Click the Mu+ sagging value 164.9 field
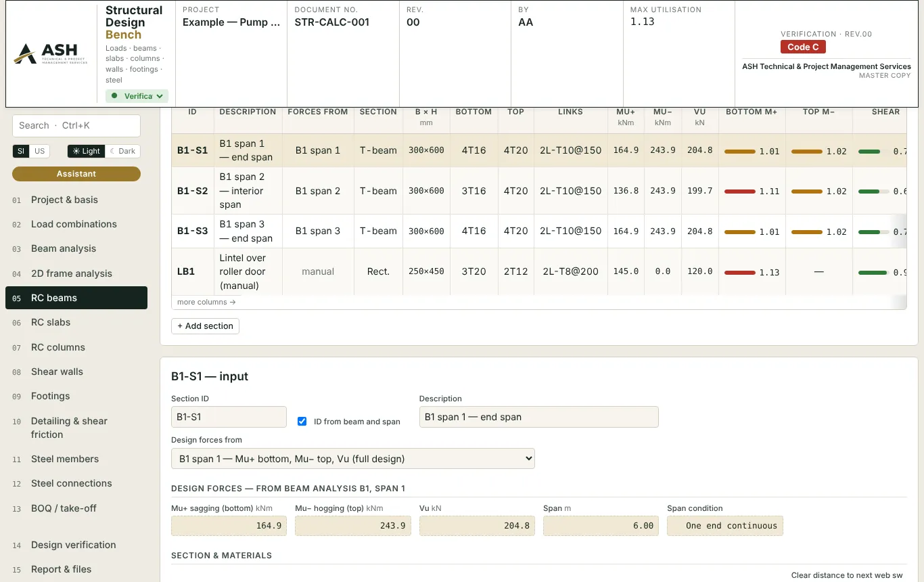Screen dimensions: 924x582 [x=229, y=526]
